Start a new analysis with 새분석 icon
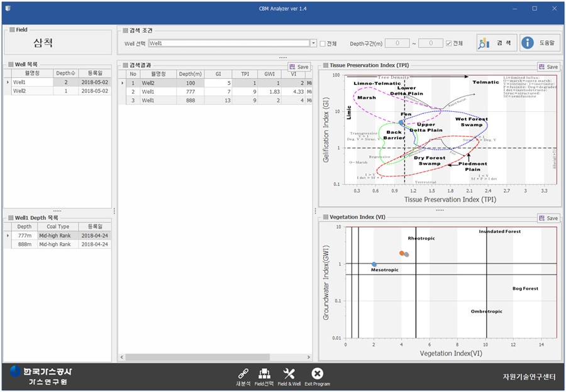The width and height of the screenshot is (566, 392). tap(243, 377)
